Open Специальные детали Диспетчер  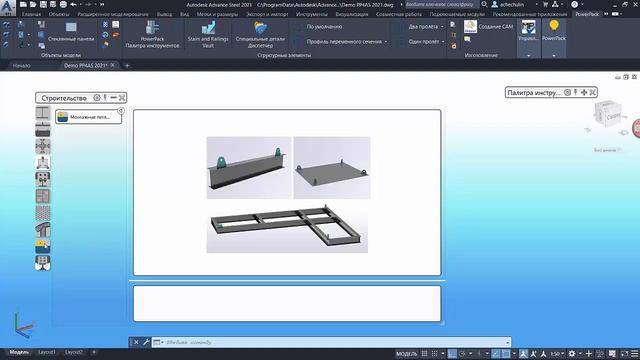[x=260, y=34]
